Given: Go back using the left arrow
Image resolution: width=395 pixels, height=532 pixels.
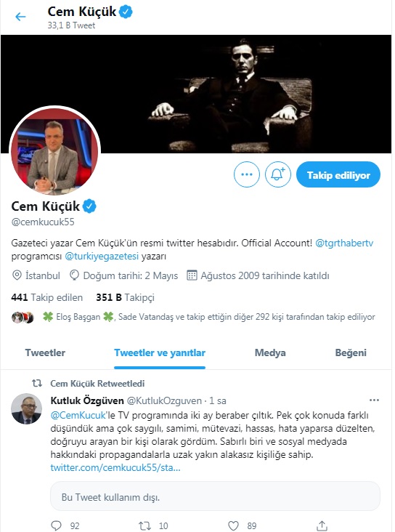Looking at the screenshot, I should coord(20,16).
